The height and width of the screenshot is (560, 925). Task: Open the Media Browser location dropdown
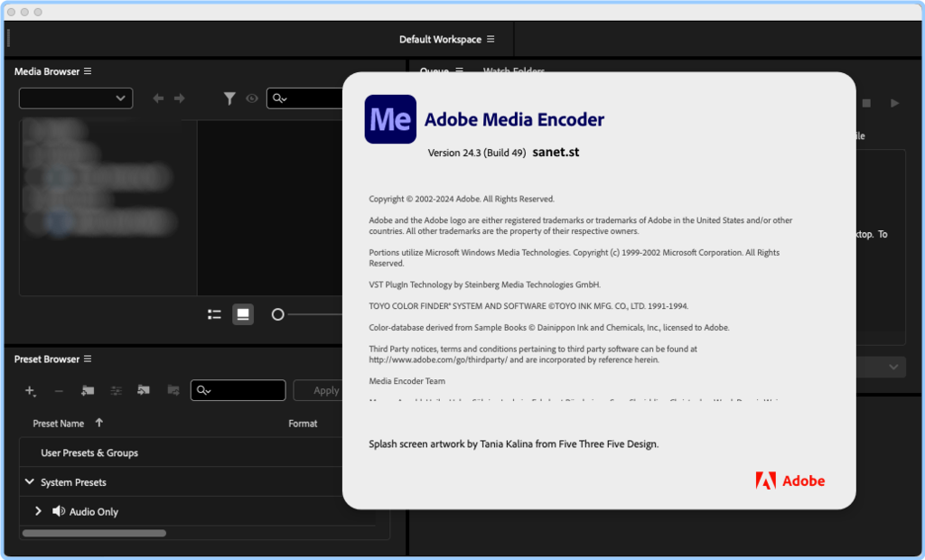[76, 98]
